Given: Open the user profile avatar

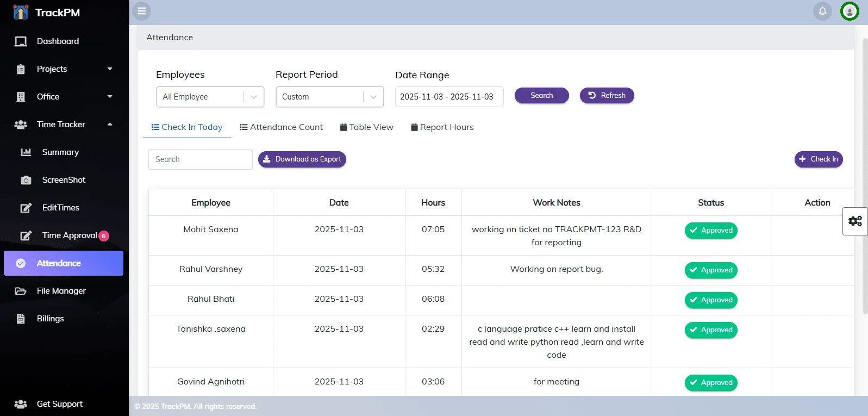Looking at the screenshot, I should pyautogui.click(x=850, y=11).
